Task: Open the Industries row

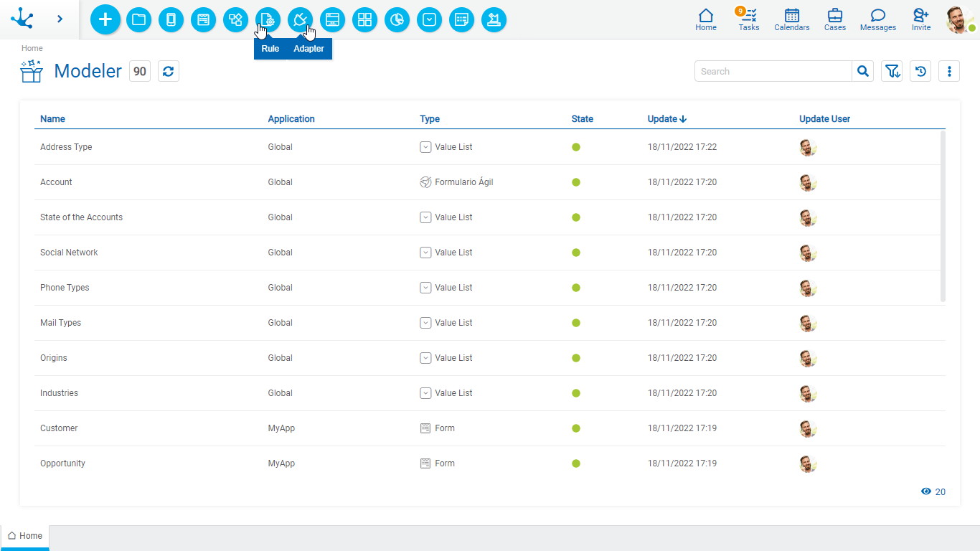Action: coord(488,393)
